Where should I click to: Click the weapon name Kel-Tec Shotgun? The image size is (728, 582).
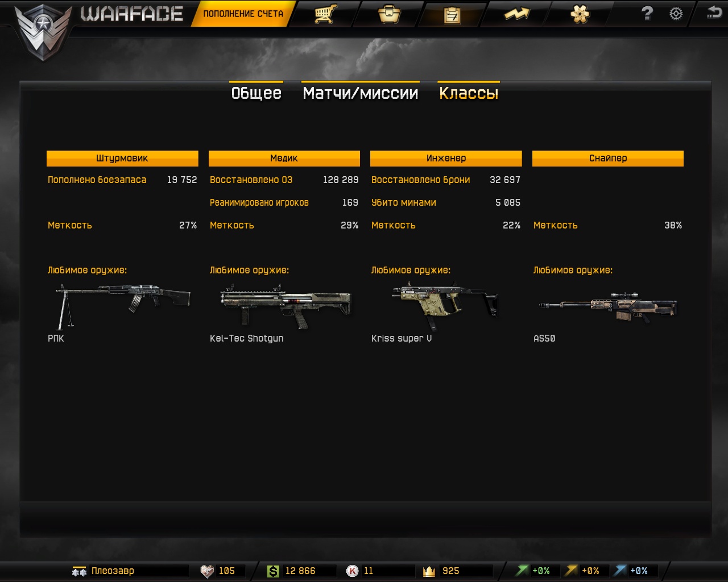(x=247, y=338)
